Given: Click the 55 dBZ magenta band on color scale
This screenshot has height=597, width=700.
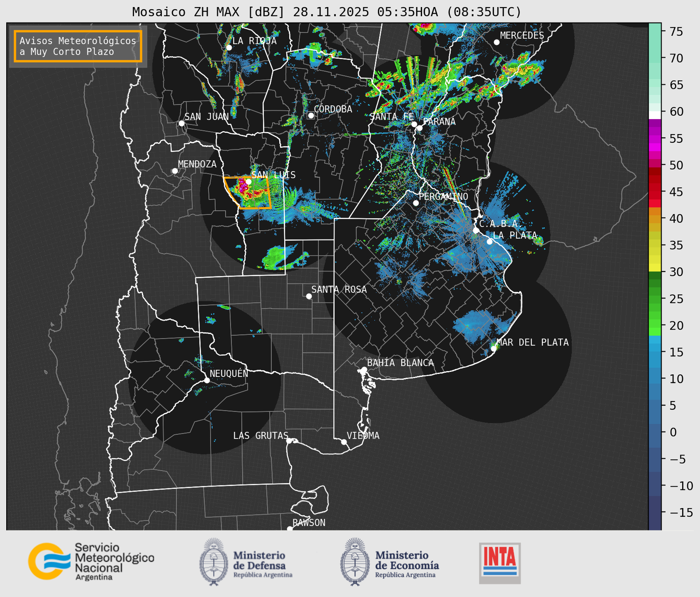Looking at the screenshot, I should (x=655, y=138).
